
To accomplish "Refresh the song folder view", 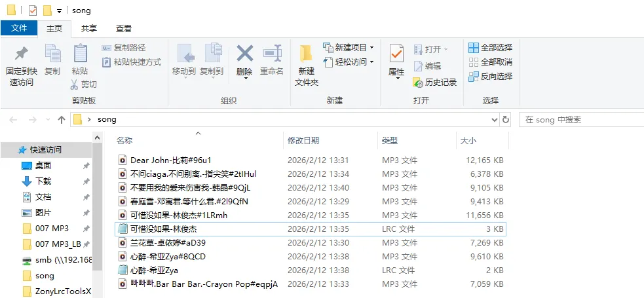I will point(506,120).
